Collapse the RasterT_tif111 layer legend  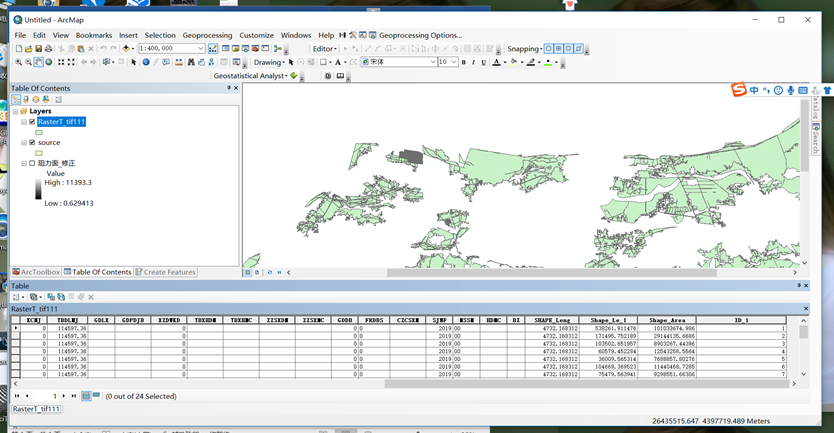tap(23, 122)
